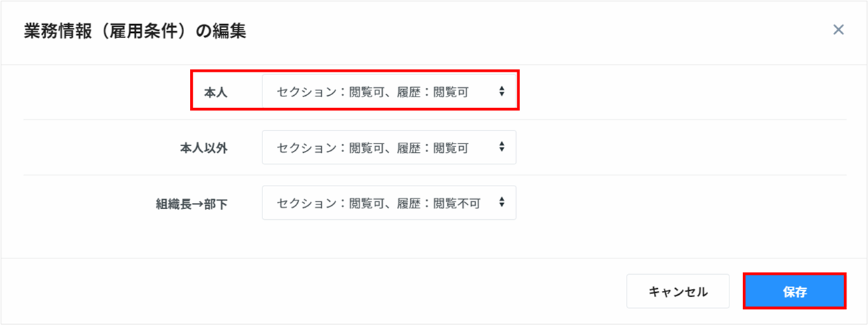Click the X icon beside the dialog title
The width and height of the screenshot is (868, 325).
click(838, 29)
